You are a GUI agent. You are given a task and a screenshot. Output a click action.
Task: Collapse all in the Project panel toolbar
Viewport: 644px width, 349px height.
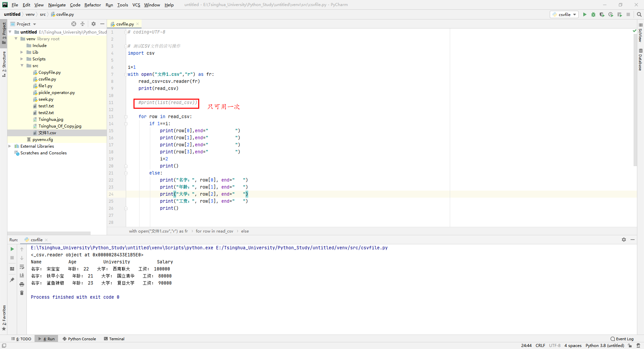(83, 24)
